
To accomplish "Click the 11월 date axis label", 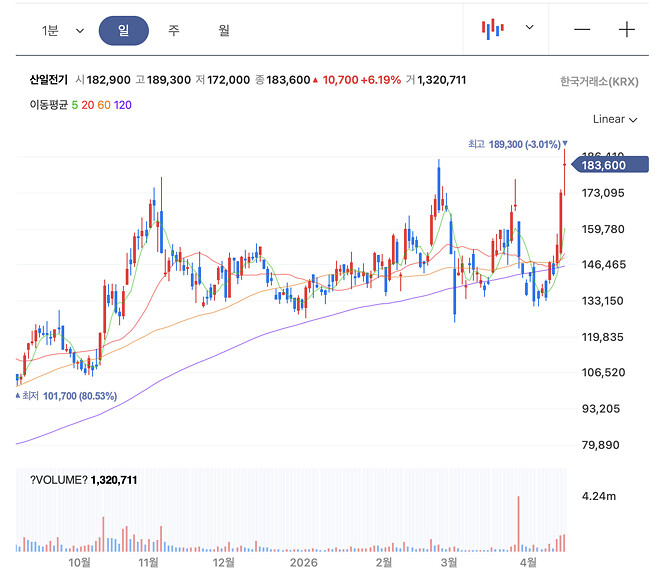I will click(149, 563).
